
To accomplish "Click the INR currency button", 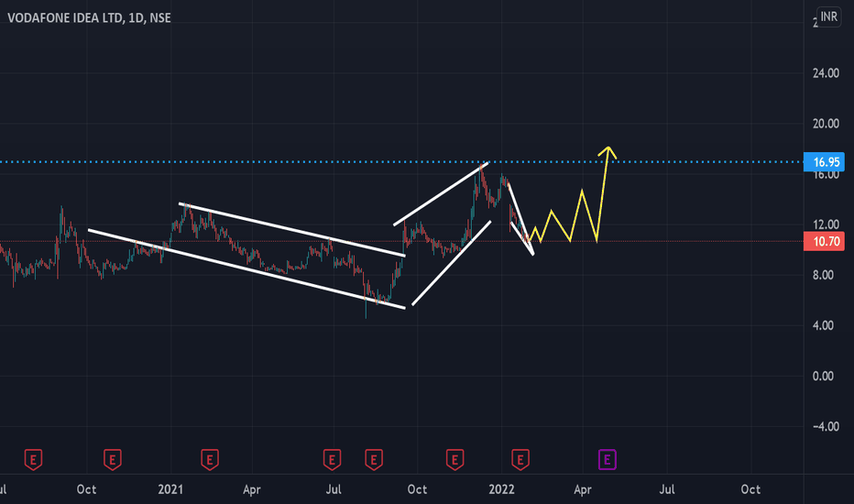I will [828, 16].
